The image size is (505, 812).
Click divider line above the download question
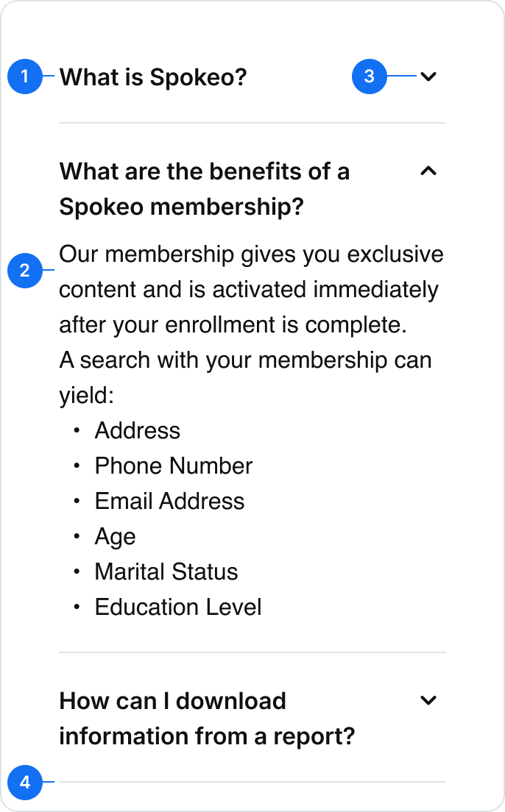click(x=252, y=652)
